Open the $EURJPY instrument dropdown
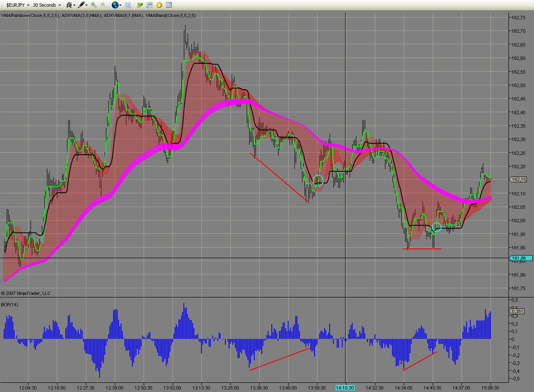The height and width of the screenshot is (392, 534). [x=18, y=5]
